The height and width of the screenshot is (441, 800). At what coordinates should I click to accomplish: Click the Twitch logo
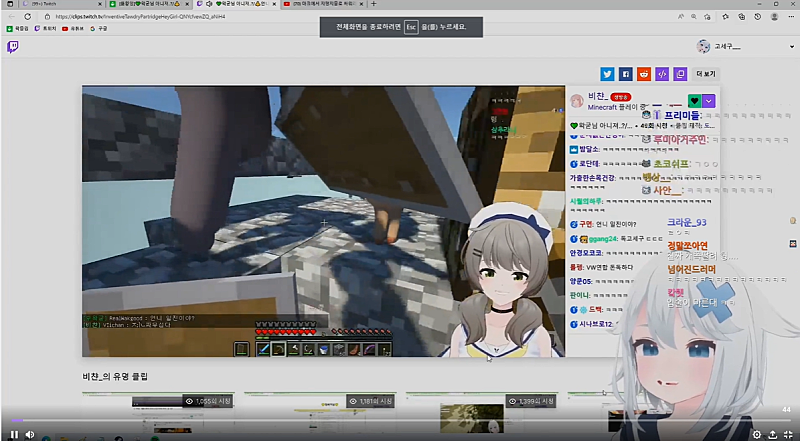click(x=12, y=46)
